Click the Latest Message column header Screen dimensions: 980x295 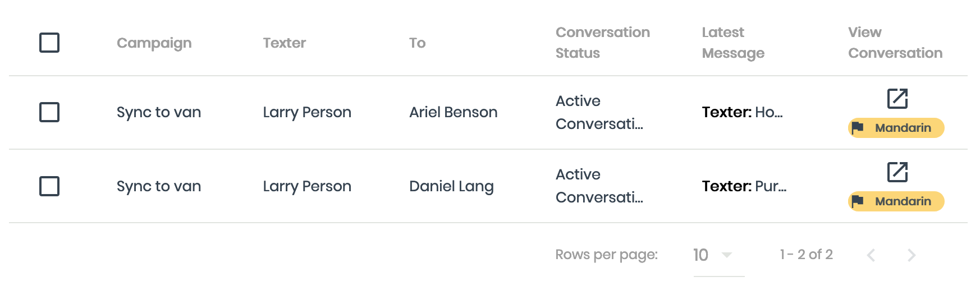click(x=732, y=43)
